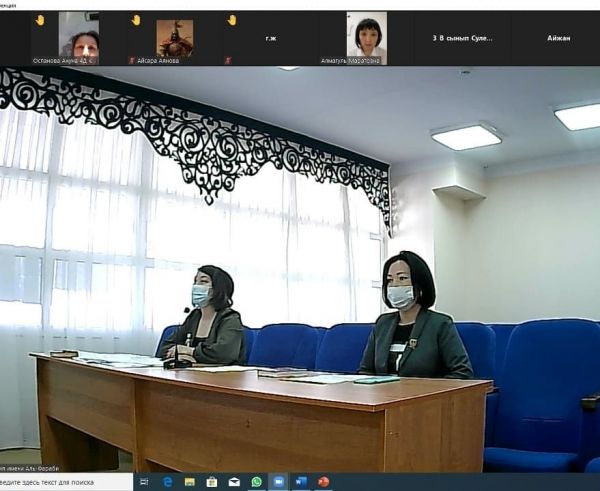The image size is (600, 491).
Task: Open Task View from the taskbar
Action: point(146,481)
